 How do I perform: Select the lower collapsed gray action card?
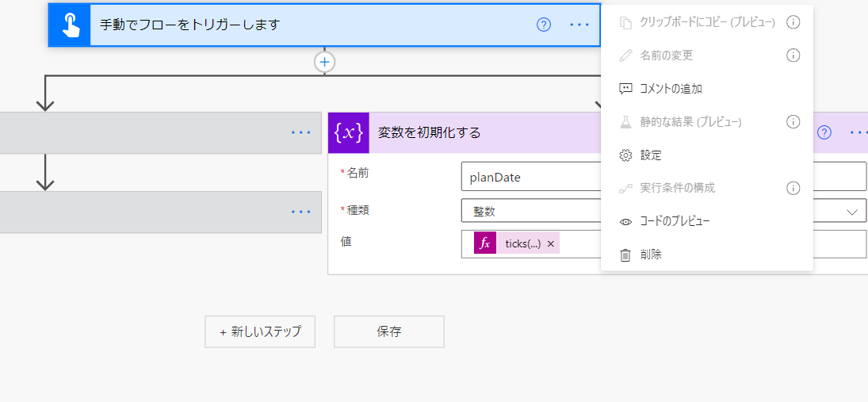click(x=161, y=212)
